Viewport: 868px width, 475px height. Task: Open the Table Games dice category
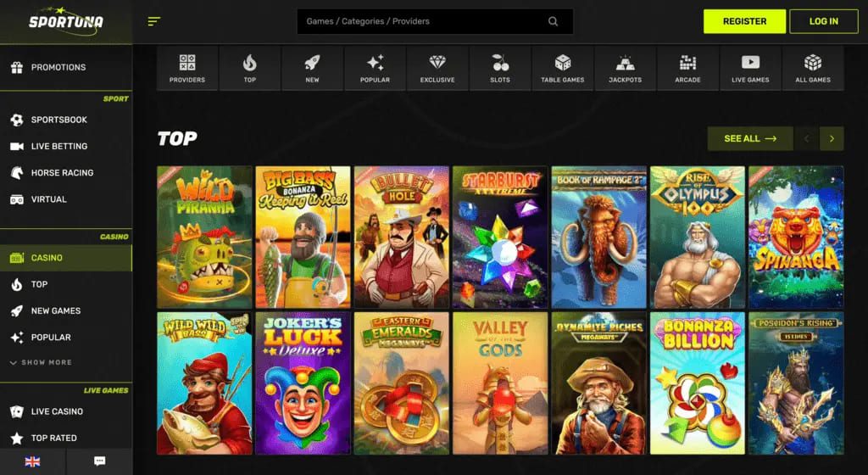tap(563, 68)
